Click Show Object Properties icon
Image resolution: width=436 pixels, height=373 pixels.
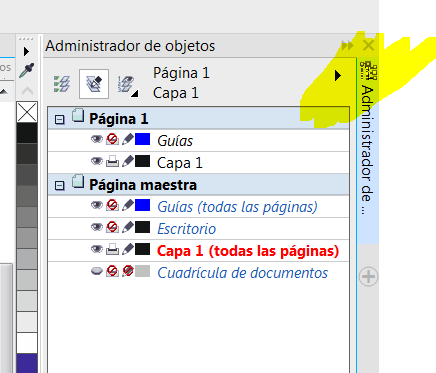(62, 84)
